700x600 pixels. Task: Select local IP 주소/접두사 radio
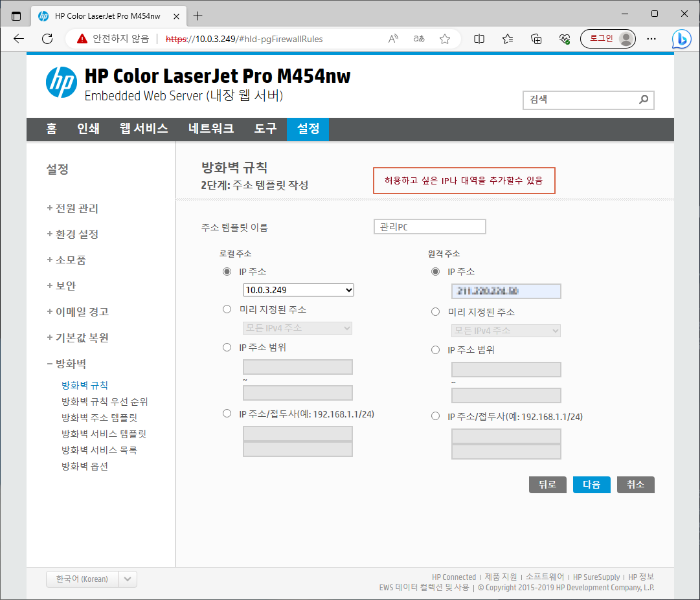coord(227,414)
